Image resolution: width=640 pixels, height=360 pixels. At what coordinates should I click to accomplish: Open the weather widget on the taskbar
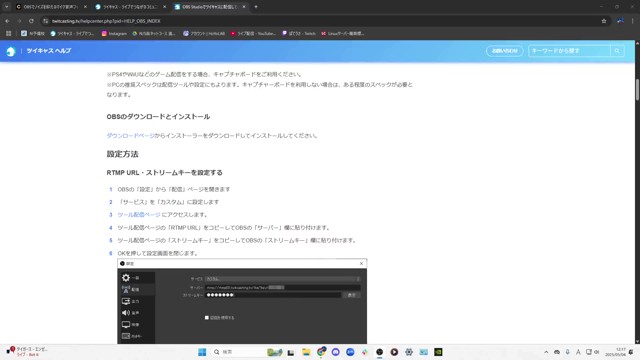[27, 352]
